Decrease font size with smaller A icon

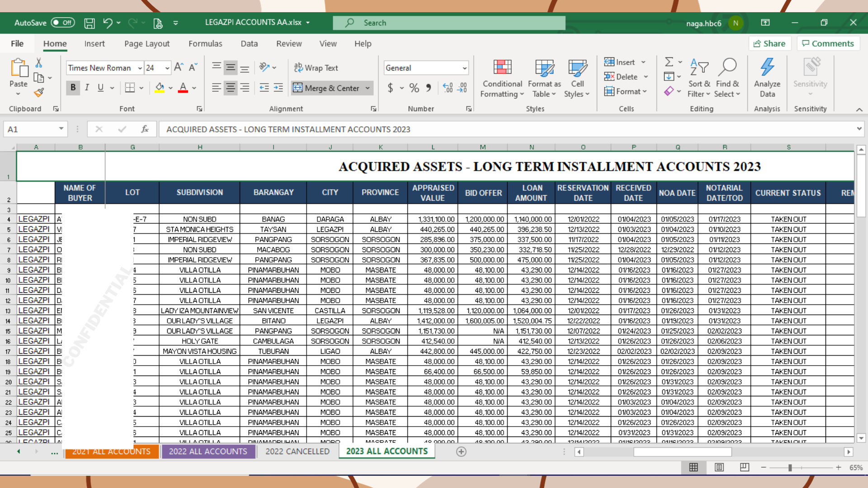193,67
